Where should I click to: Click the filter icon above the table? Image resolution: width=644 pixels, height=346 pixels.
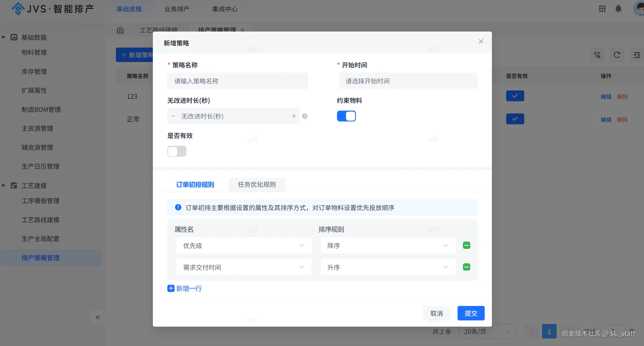(x=597, y=55)
